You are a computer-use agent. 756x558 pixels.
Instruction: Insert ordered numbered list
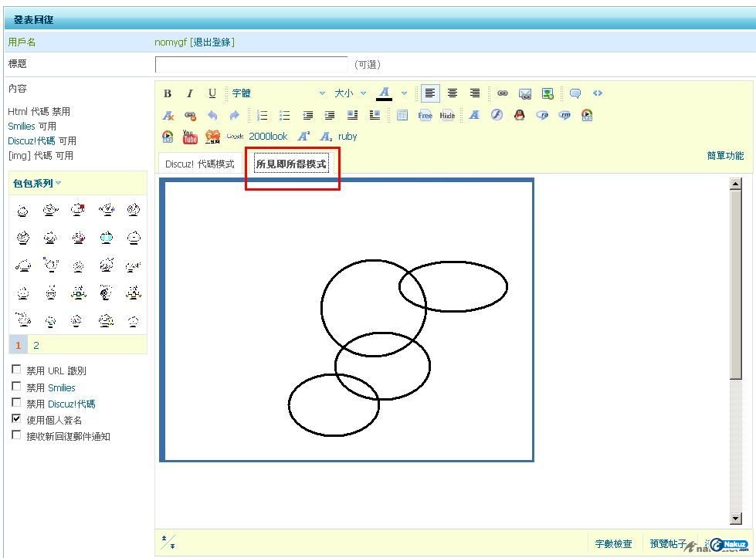pos(263,115)
